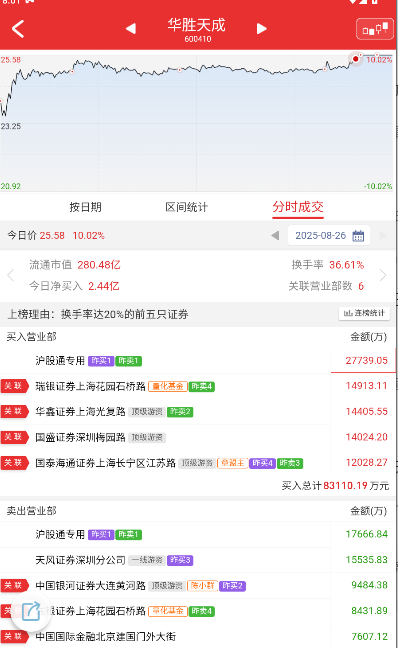Image resolution: width=398 pixels, height=648 pixels.
Task: Tap 顶级游资 tag on 华鑫证券 row
Action: (147, 412)
